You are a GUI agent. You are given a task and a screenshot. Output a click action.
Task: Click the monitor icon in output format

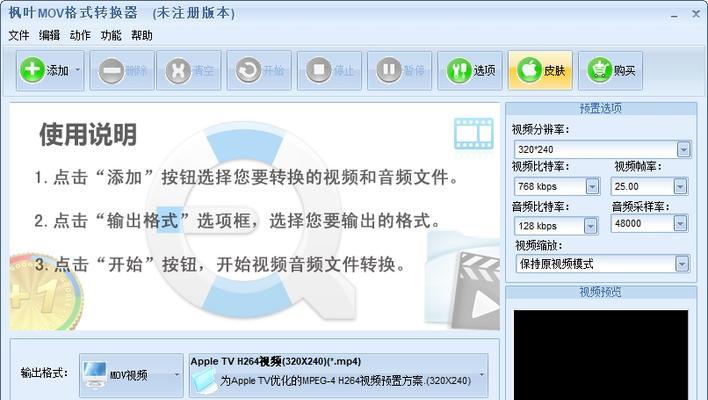[x=95, y=374]
